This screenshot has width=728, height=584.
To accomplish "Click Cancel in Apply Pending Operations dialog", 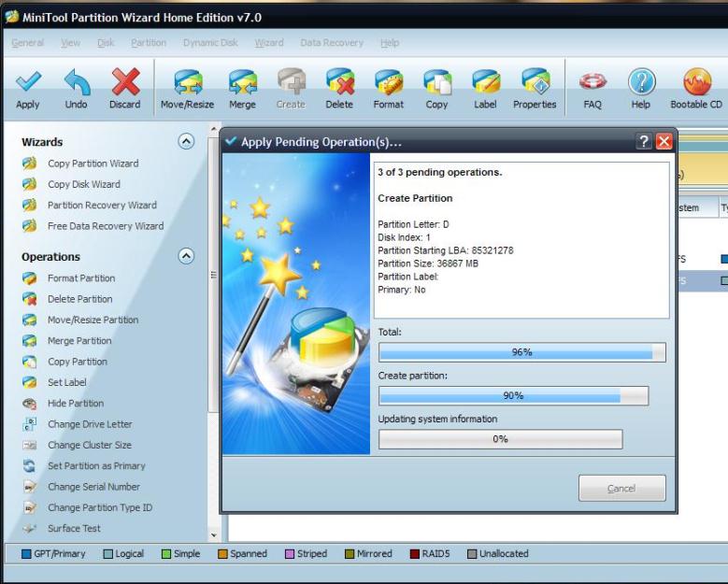I will pyautogui.click(x=622, y=488).
